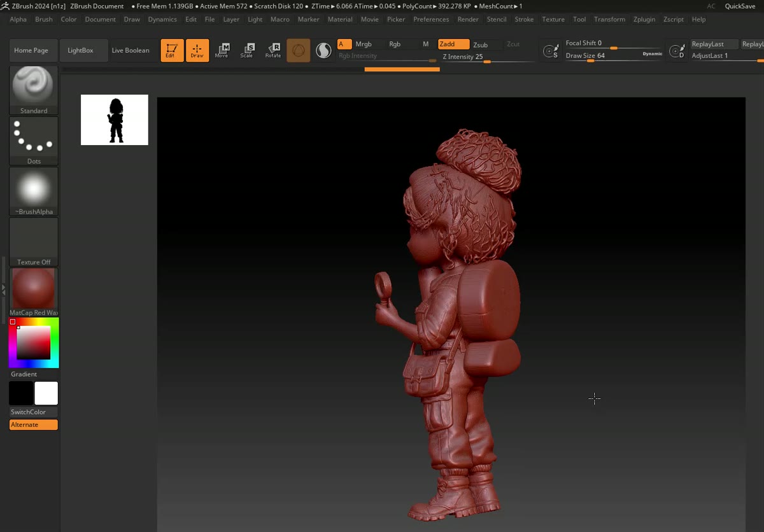Select the Edit mode icon
764x532 pixels.
click(172, 50)
